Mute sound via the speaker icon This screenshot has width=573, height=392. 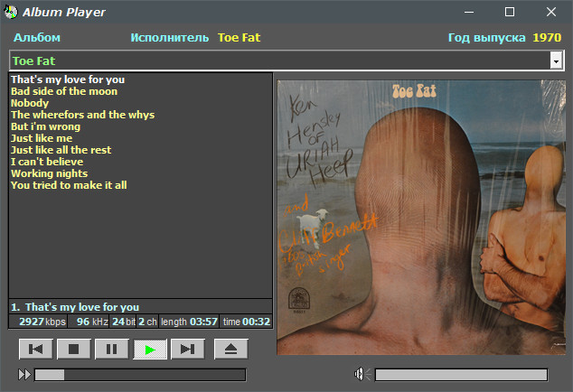[362, 374]
